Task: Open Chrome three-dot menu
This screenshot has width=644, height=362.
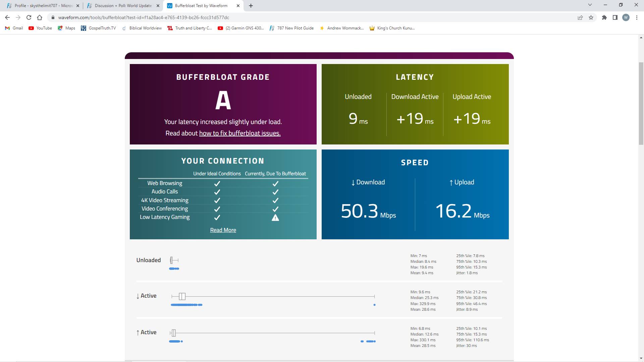Action: [637, 17]
